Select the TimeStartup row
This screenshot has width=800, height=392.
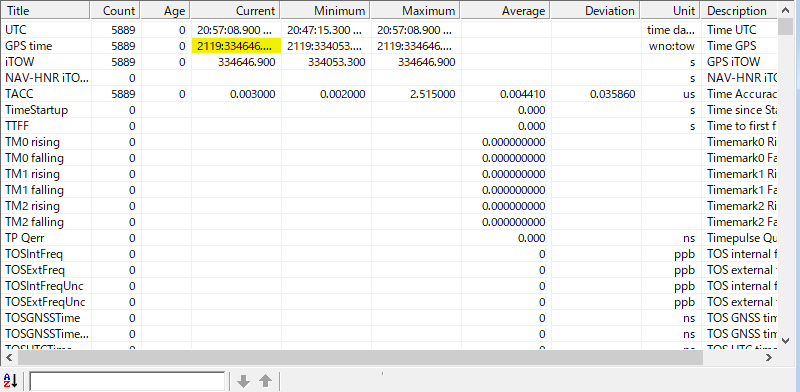(x=389, y=110)
